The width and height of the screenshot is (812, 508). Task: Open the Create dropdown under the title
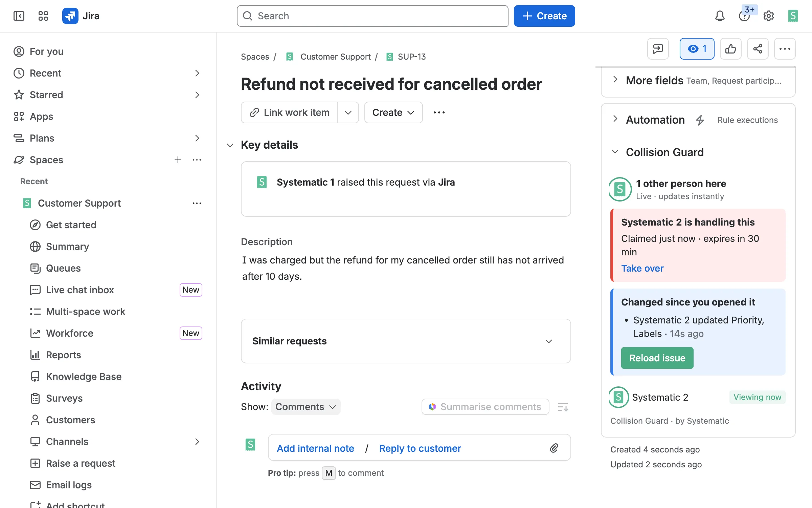pos(393,112)
